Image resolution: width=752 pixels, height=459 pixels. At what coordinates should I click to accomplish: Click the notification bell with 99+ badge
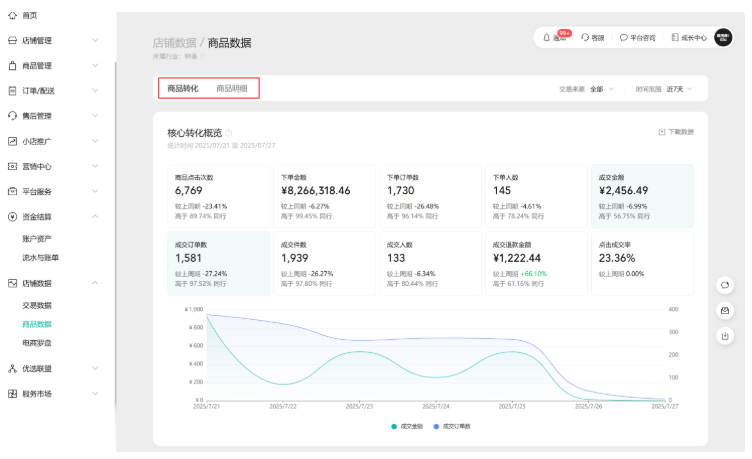[547, 37]
